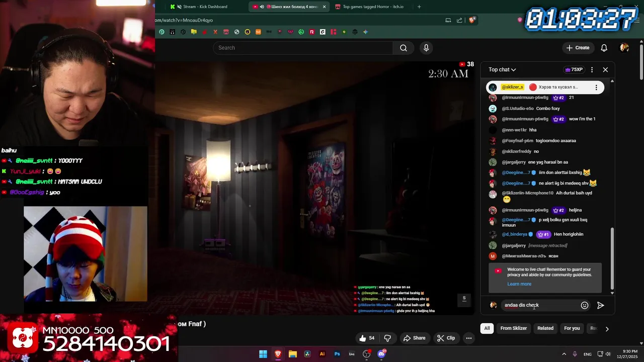Open the red R bookmark icon

312,32
